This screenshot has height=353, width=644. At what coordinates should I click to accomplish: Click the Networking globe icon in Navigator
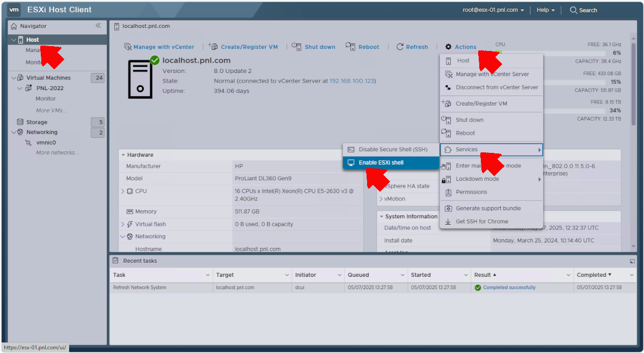20,132
